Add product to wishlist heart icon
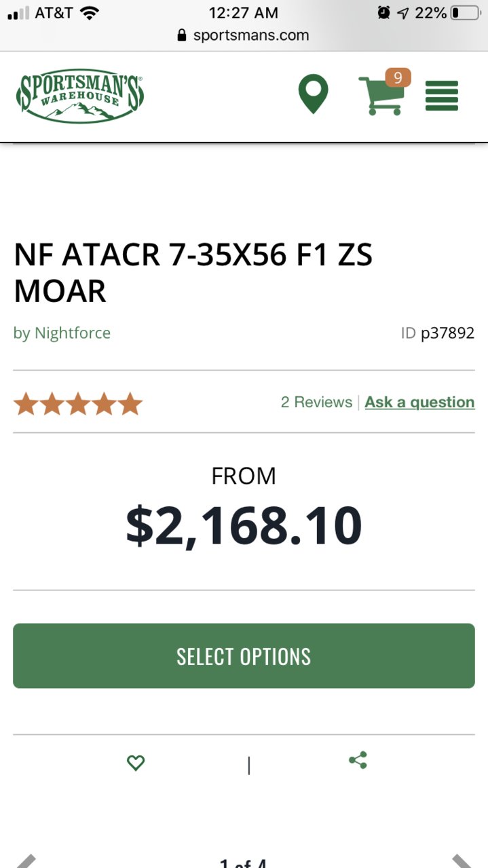 136,763
